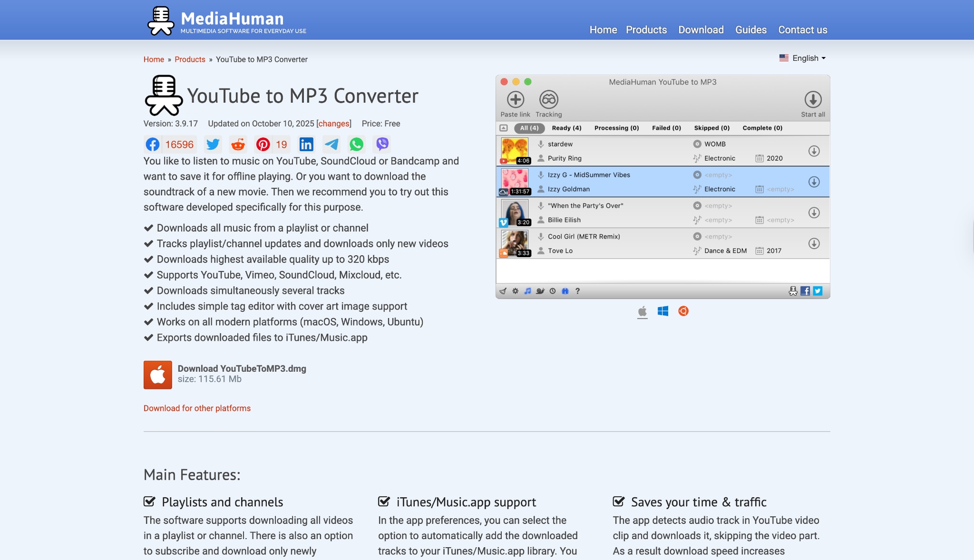The height and width of the screenshot is (560, 974).
Task: Open the help question mark icon
Action: pos(577,290)
